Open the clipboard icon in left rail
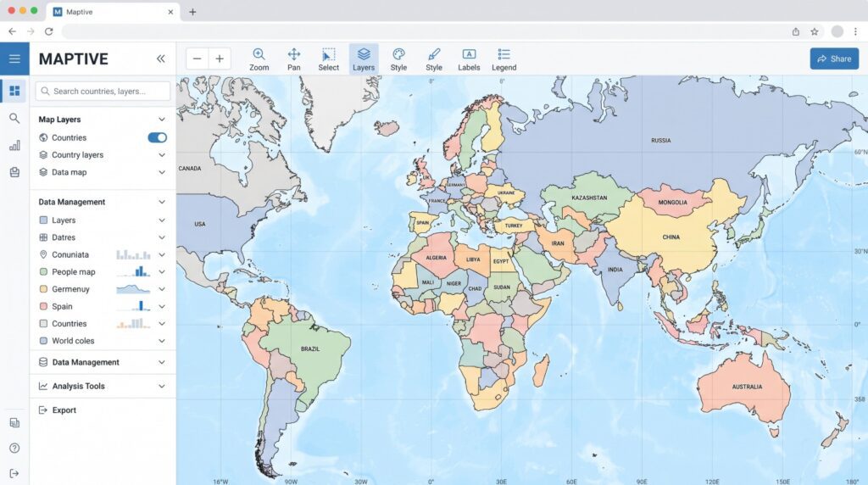868x485 pixels. tap(14, 172)
